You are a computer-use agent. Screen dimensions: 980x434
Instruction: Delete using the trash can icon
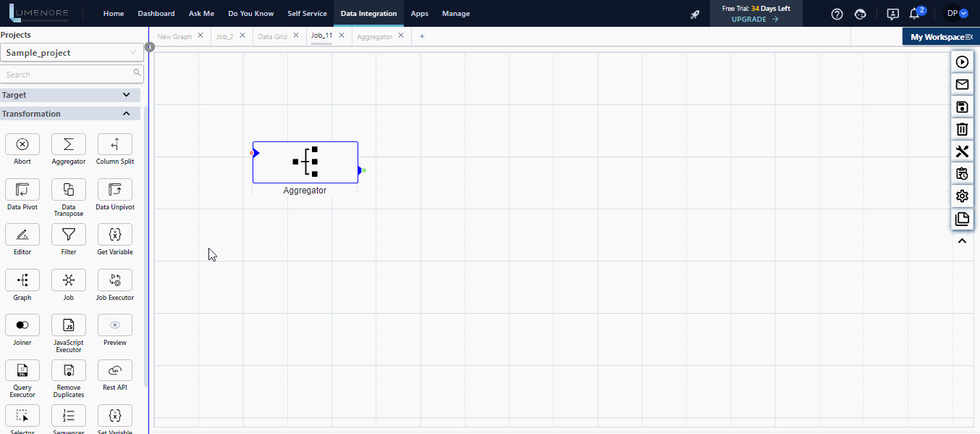[x=962, y=129]
